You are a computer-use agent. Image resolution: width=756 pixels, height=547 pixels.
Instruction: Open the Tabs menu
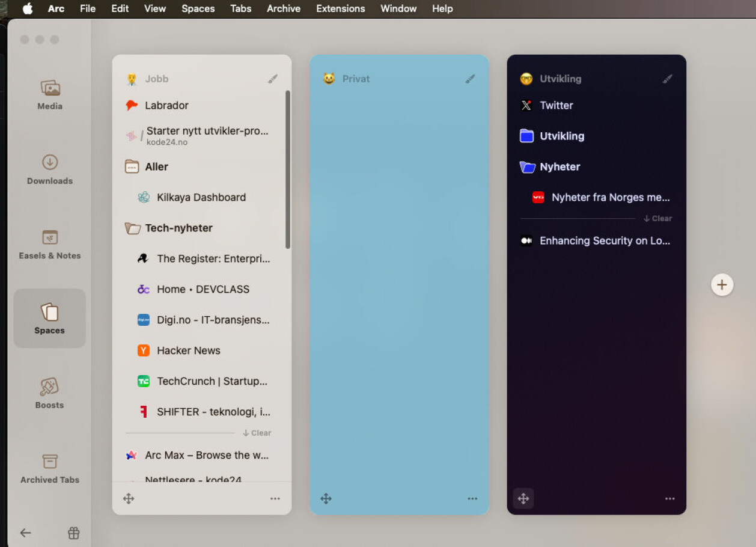click(x=241, y=8)
